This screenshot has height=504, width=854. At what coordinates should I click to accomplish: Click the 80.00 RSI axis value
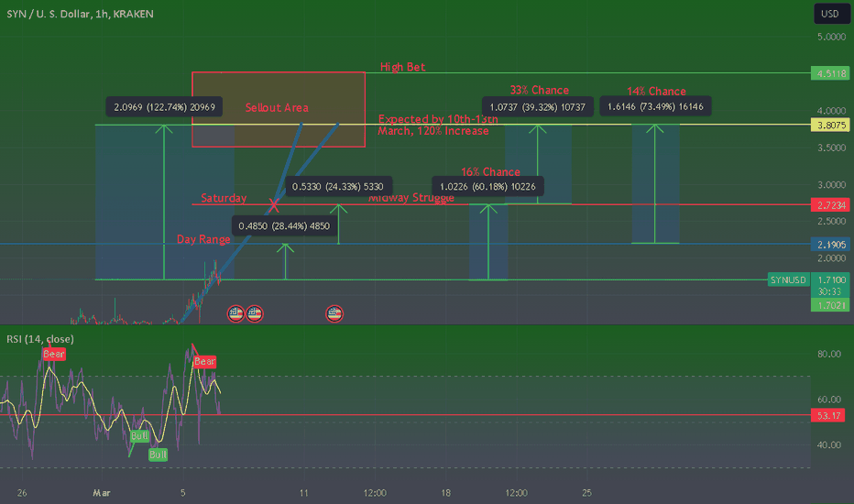829,354
